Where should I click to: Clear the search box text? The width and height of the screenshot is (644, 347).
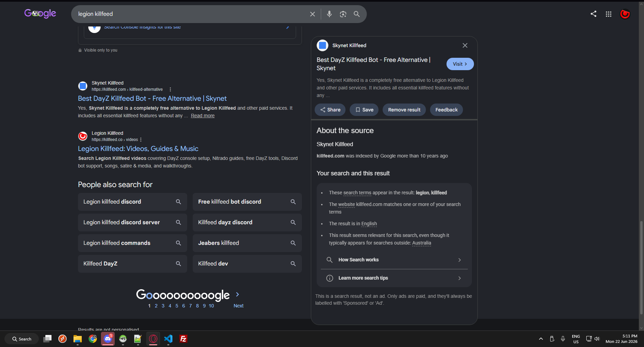[313, 14]
